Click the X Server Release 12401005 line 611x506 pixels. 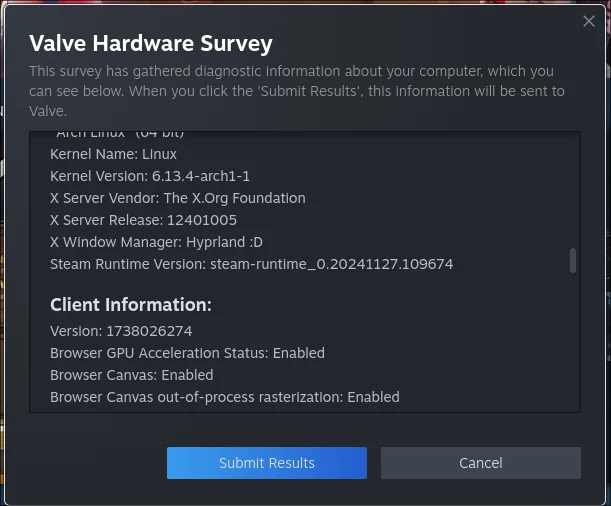[143, 220]
